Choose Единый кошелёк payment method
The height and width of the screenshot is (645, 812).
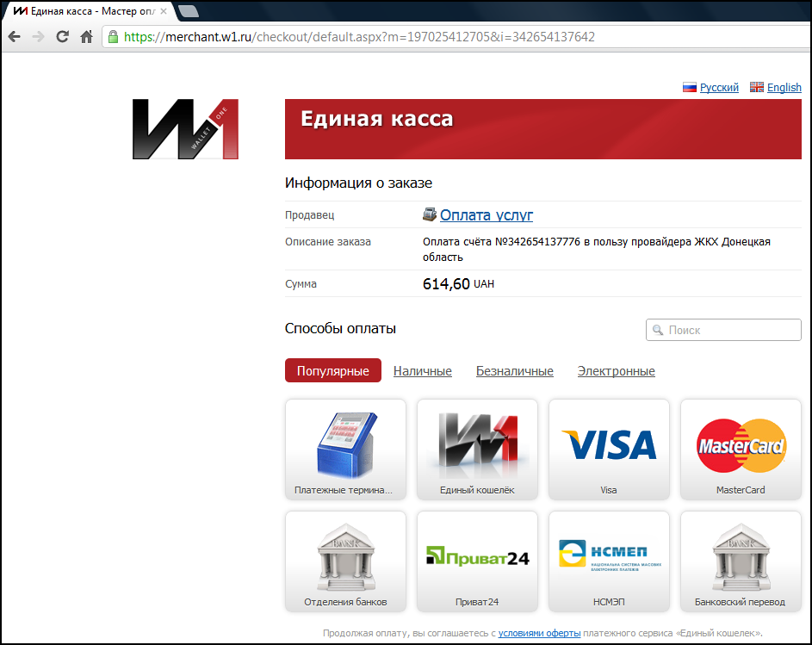pyautogui.click(x=477, y=450)
